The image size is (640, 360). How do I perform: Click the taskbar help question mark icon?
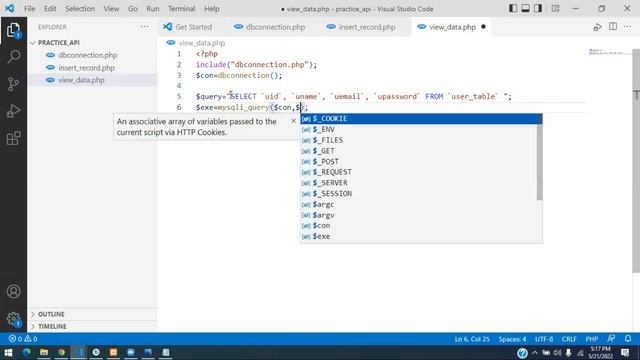[x=522, y=353]
